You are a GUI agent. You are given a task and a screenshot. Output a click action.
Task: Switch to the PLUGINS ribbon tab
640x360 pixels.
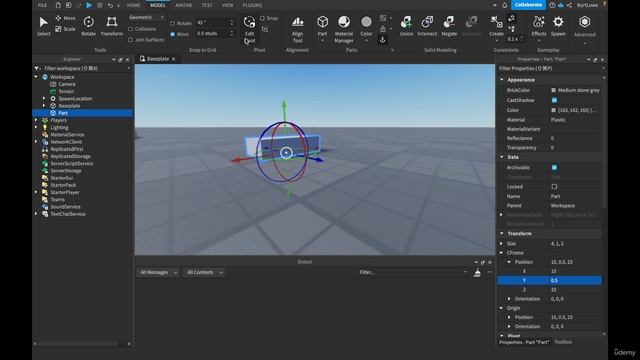point(252,5)
